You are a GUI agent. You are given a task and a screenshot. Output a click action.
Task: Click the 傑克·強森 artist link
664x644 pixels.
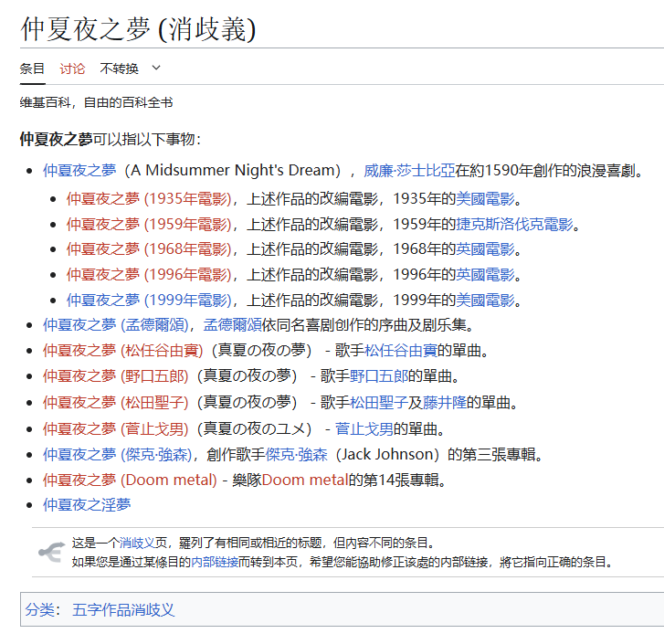coord(295,454)
